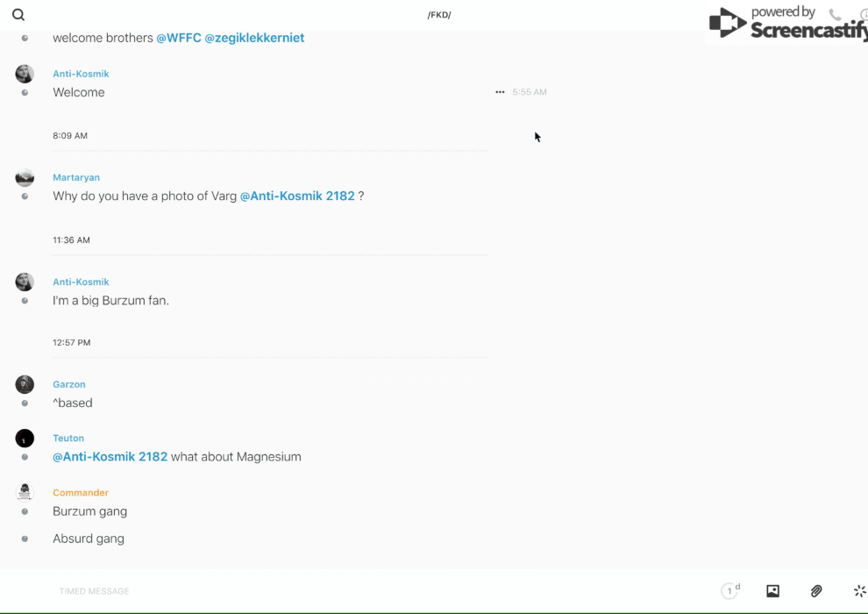Start a voice call with phone icon
This screenshot has width=868, height=614.
(835, 15)
